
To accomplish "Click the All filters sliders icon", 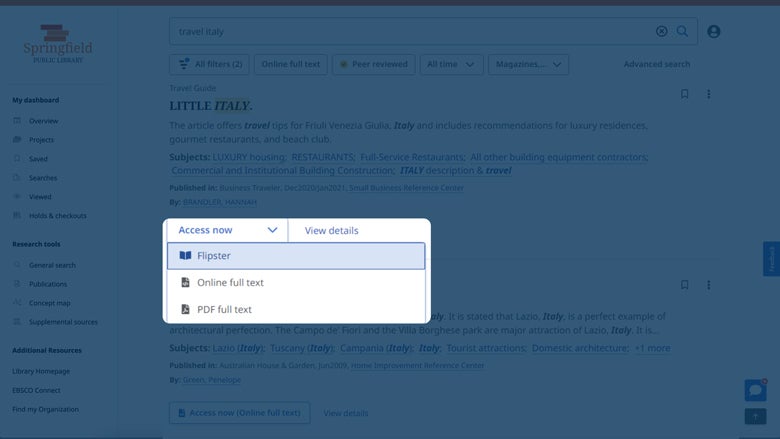I will pyautogui.click(x=184, y=64).
